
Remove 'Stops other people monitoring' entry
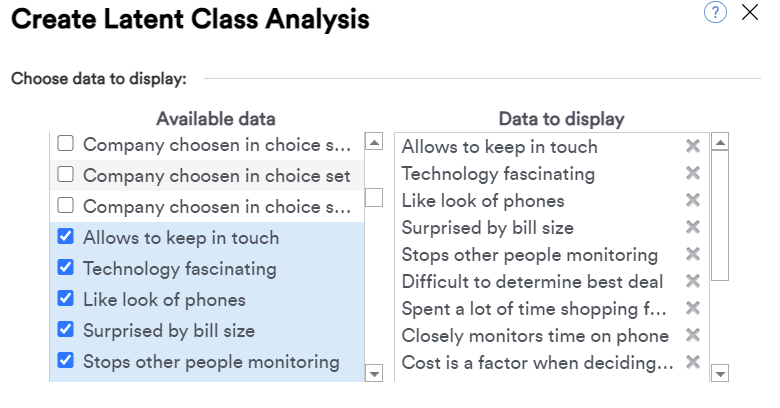(693, 254)
